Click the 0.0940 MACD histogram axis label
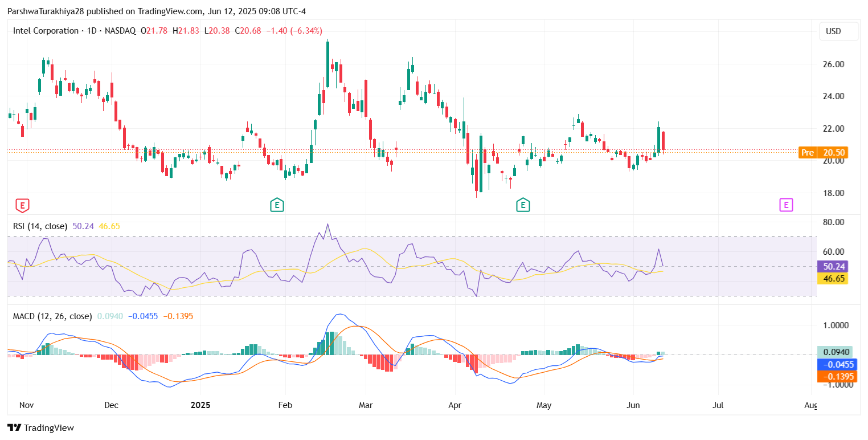Image resolution: width=868 pixels, height=440 pixels. coord(836,352)
